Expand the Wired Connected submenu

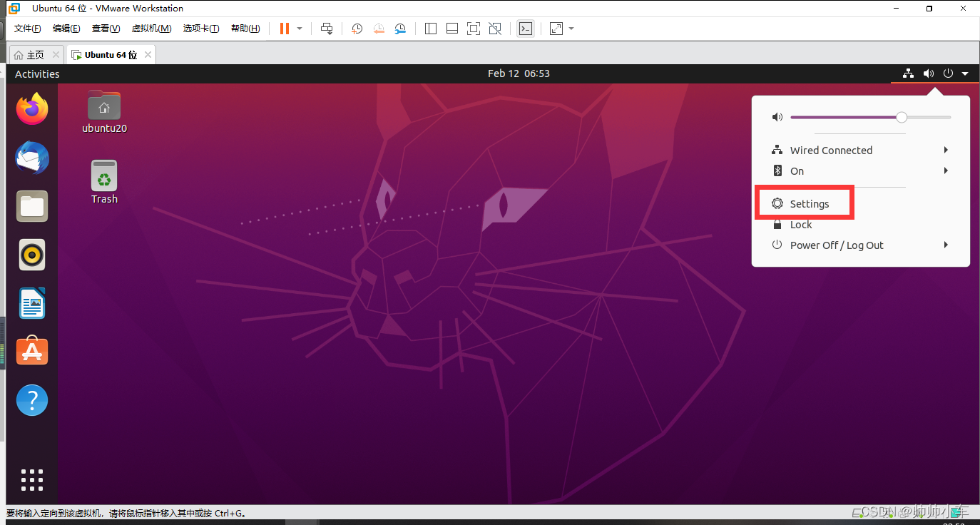tap(861, 150)
